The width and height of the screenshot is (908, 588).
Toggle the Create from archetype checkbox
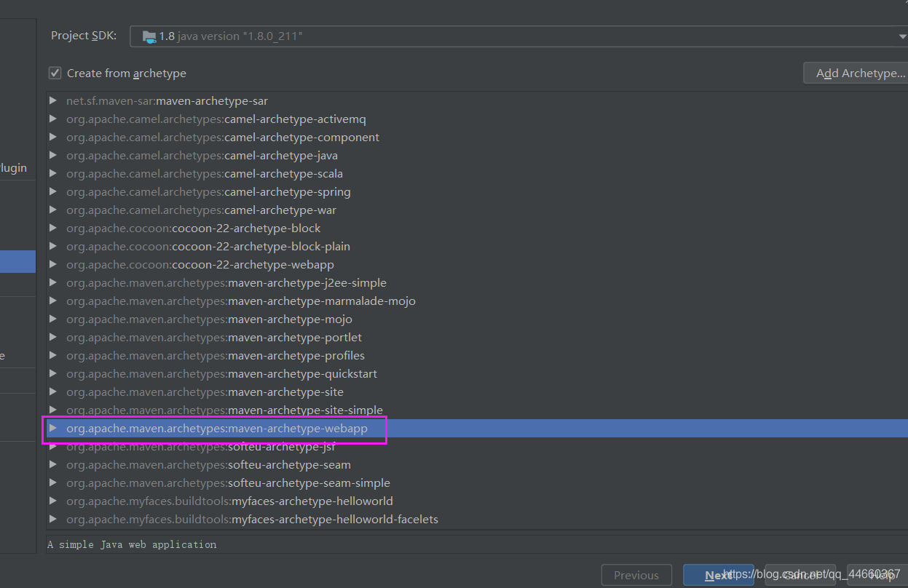(x=55, y=73)
